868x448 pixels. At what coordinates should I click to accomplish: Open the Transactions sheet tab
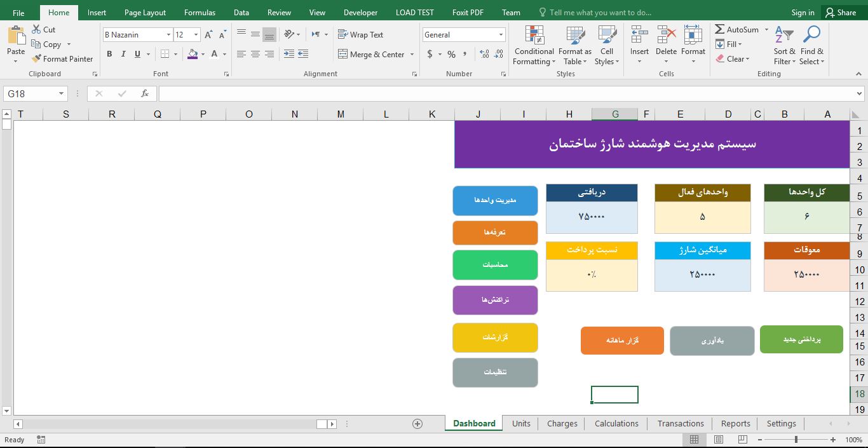click(x=681, y=423)
